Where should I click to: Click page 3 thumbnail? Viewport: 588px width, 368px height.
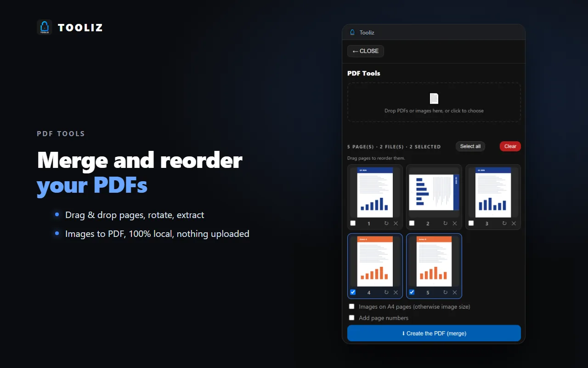click(x=493, y=192)
